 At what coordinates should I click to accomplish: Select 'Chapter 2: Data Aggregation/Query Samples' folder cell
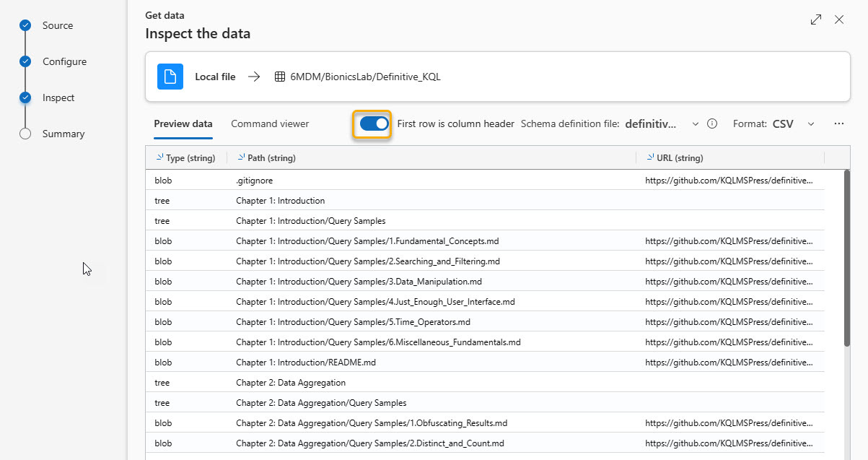pos(431,402)
